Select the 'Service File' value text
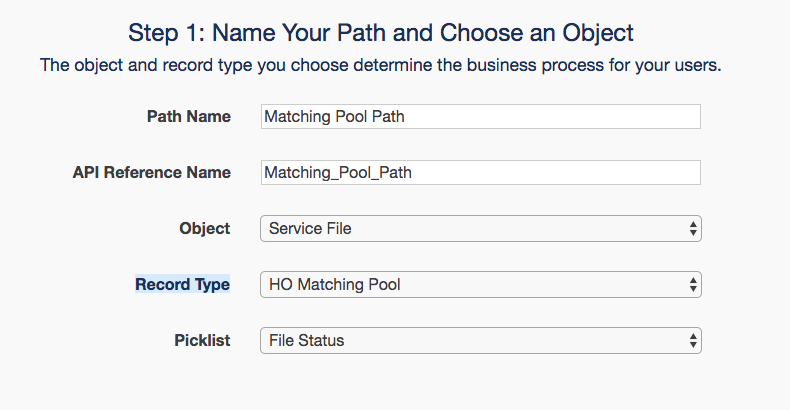Viewport: 790px width, 410px height. 311,229
